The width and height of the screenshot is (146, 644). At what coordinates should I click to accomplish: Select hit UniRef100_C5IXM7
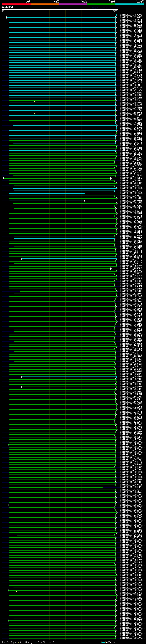(x=131, y=53)
